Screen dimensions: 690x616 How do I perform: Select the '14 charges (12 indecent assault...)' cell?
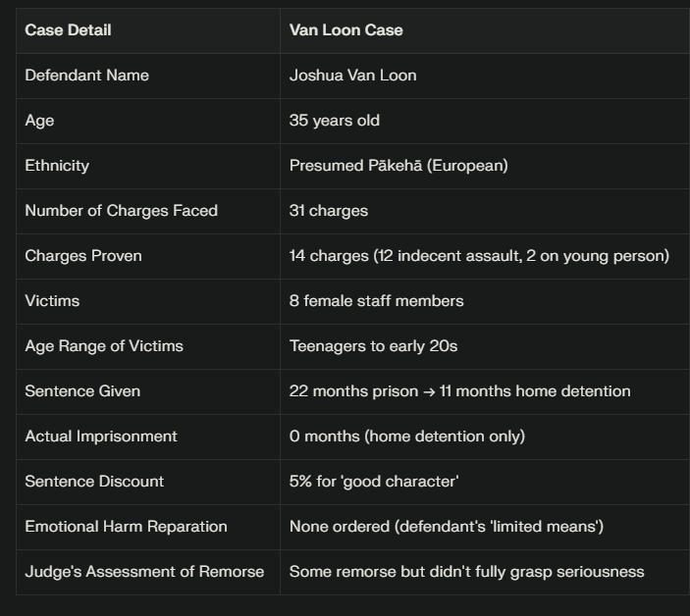(x=479, y=255)
